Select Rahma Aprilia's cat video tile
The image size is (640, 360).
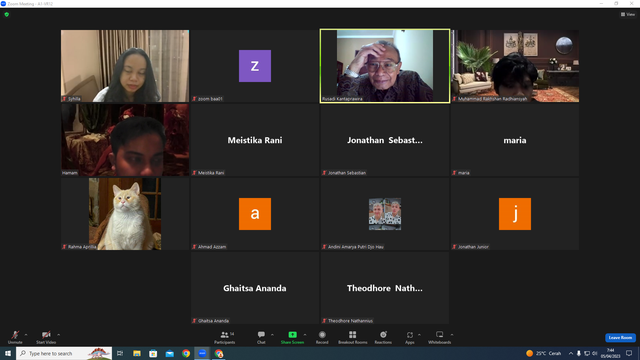(x=125, y=214)
